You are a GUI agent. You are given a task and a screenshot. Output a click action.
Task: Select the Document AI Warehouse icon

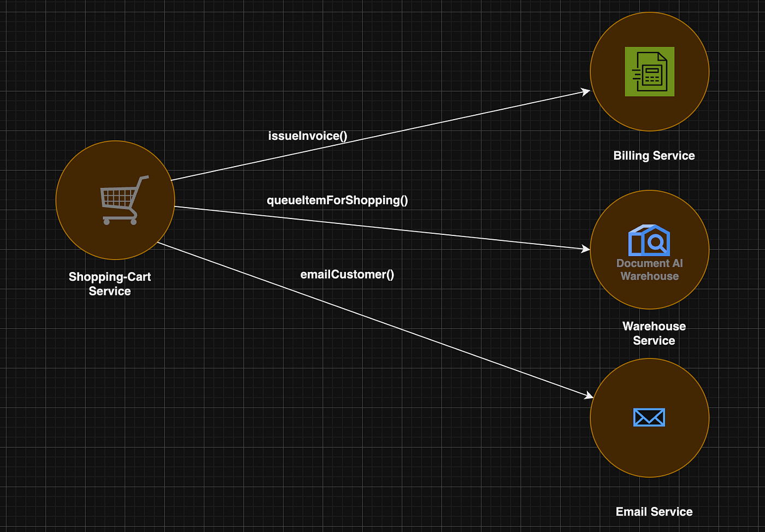point(649,240)
